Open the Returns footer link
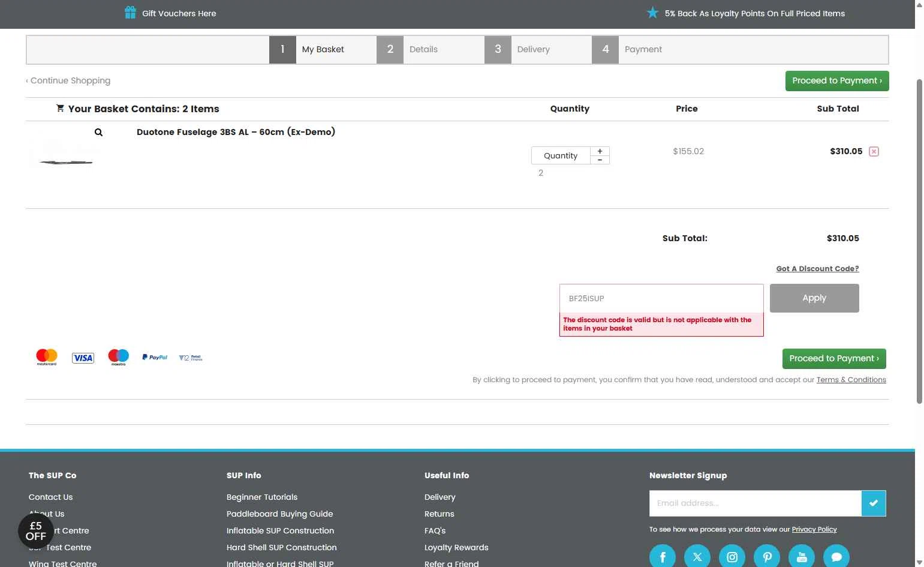Image resolution: width=924 pixels, height=567 pixels. (439, 514)
